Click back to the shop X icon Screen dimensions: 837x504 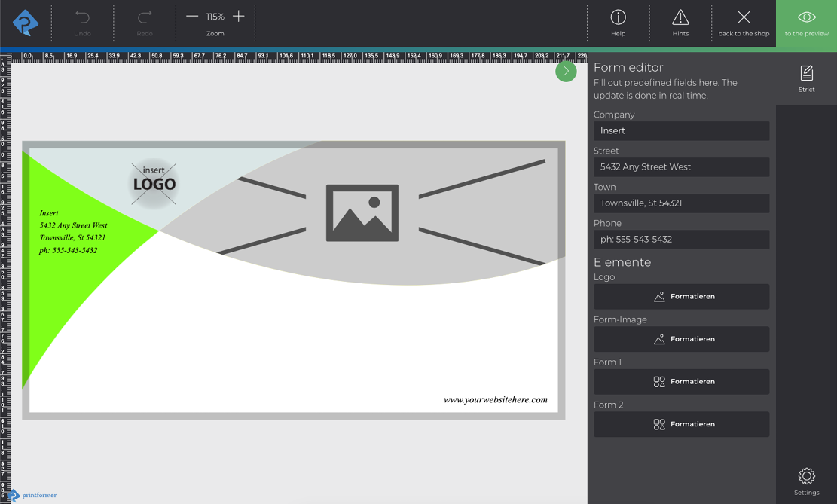(x=744, y=17)
